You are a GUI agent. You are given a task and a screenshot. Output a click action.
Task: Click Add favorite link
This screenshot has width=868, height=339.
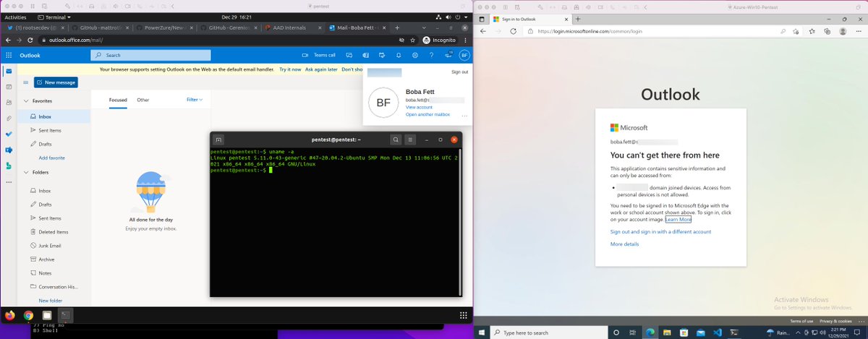(51, 158)
